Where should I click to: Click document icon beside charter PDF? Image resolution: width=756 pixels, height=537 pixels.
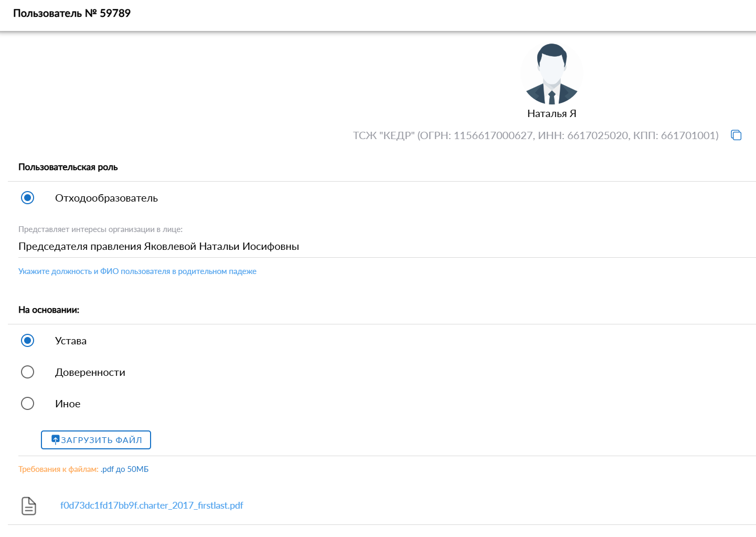click(29, 506)
